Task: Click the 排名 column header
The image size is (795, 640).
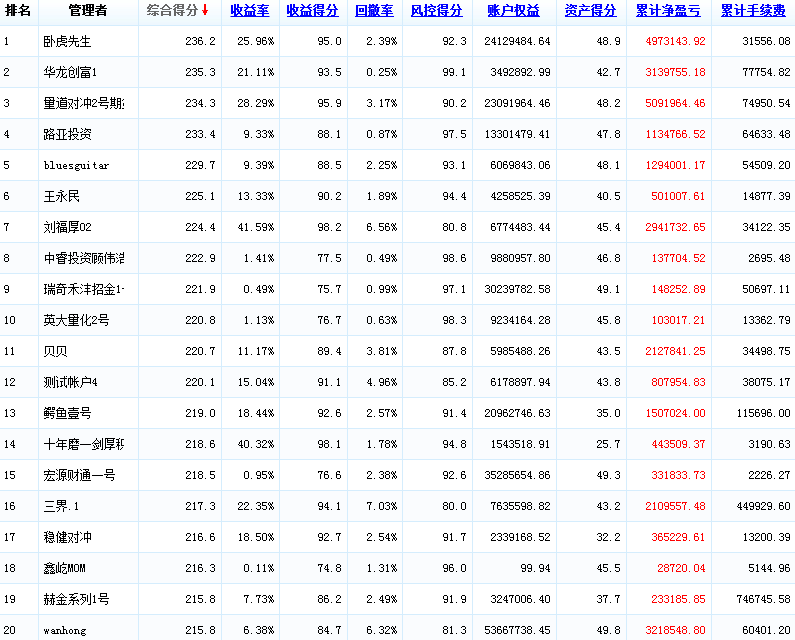Action: [18, 10]
